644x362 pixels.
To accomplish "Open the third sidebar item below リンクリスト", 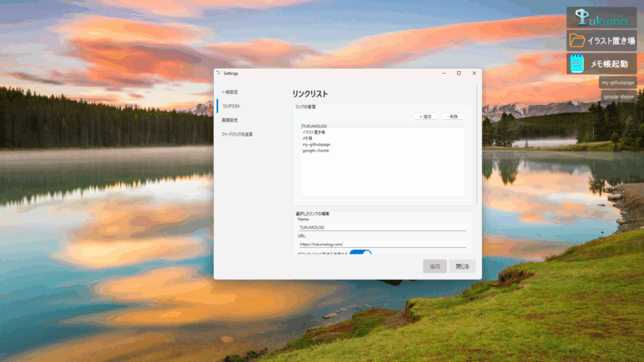I will coord(230,120).
